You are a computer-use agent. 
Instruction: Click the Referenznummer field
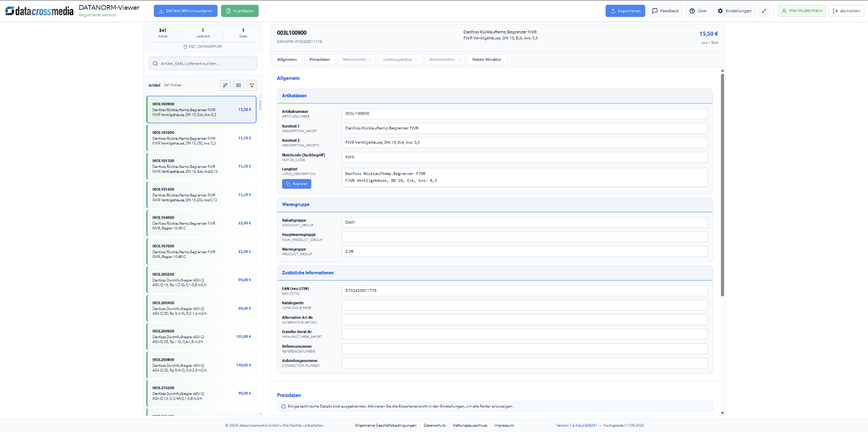524,349
